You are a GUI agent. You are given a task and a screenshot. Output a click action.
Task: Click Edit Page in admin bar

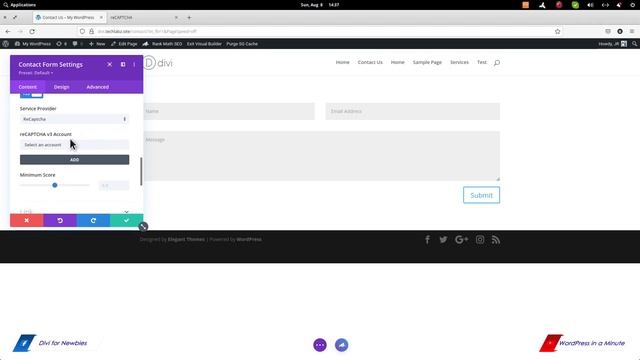point(124,44)
